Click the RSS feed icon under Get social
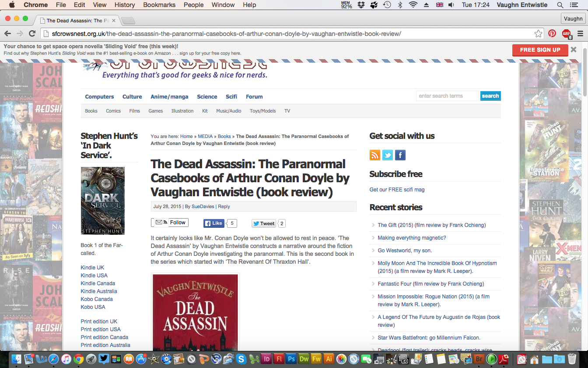The width and height of the screenshot is (588, 368). [375, 155]
